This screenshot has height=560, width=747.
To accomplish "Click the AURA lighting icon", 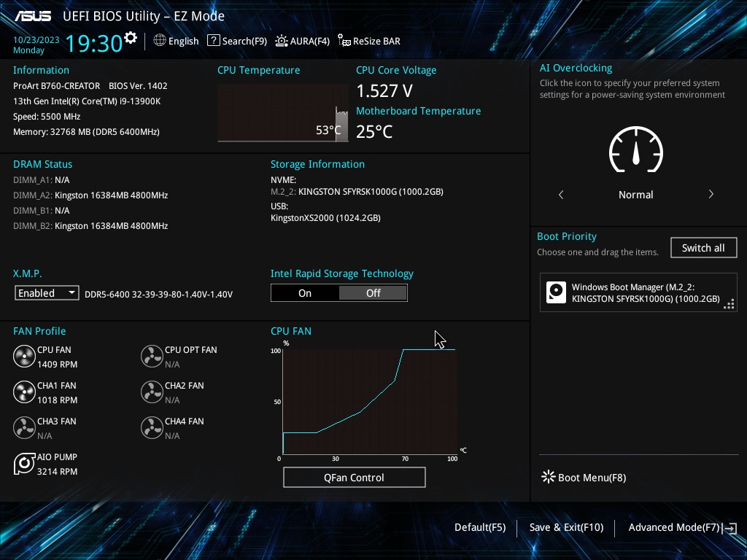I will click(282, 41).
